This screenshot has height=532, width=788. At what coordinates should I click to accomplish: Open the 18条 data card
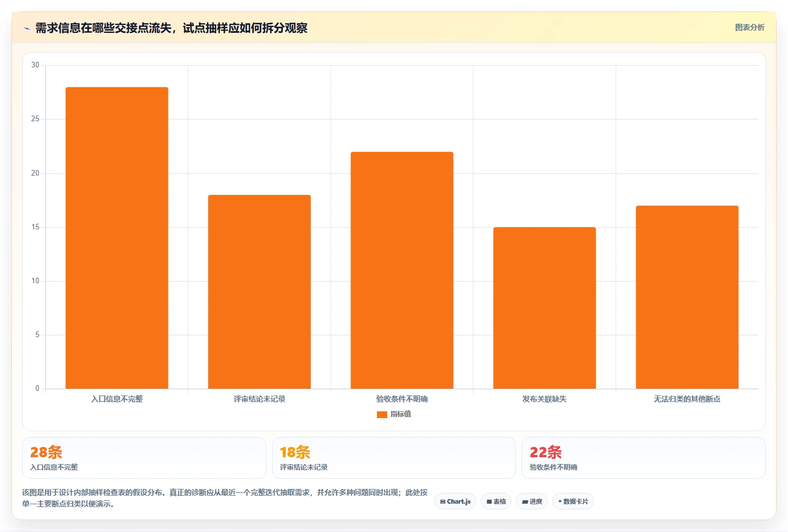[394, 458]
